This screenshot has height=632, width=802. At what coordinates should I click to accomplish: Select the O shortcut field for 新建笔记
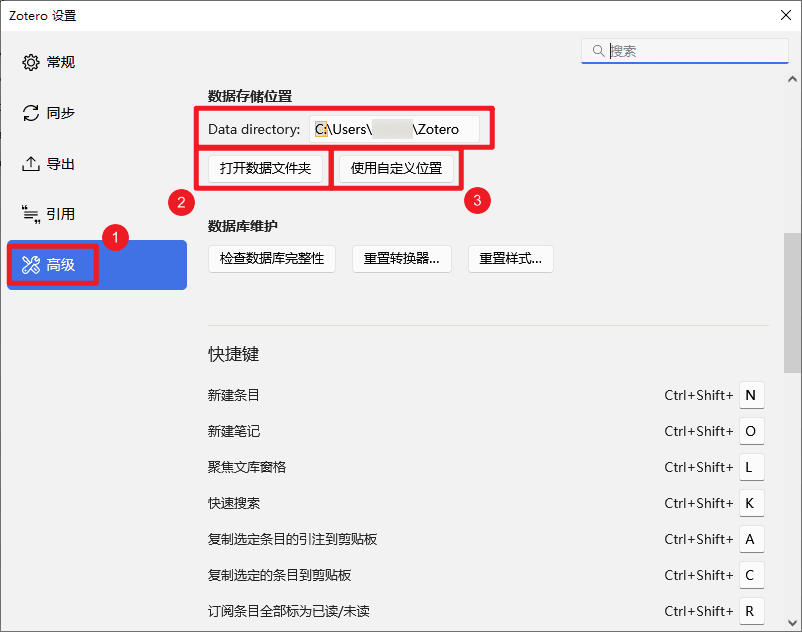751,431
